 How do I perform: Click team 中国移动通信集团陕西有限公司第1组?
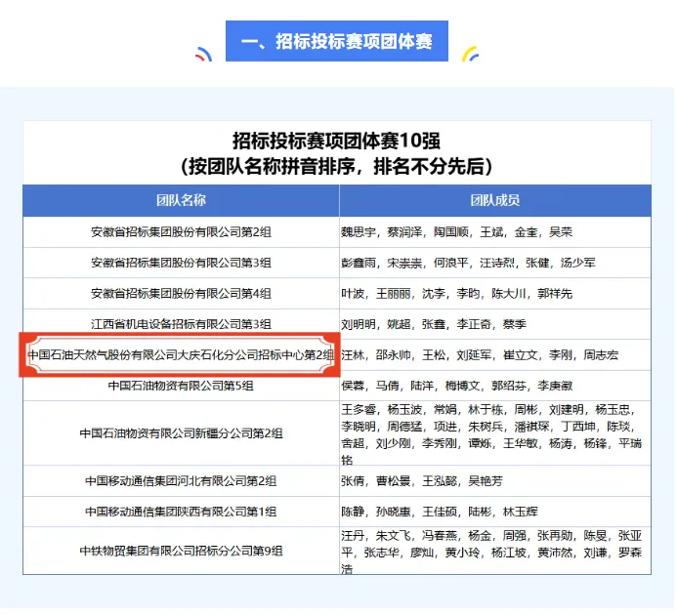point(181,512)
